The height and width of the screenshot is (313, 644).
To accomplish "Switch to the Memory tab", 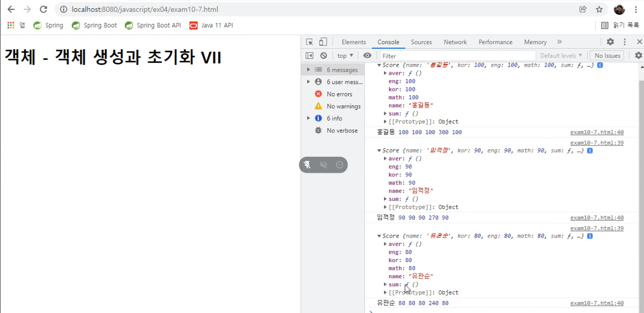I will (x=535, y=42).
